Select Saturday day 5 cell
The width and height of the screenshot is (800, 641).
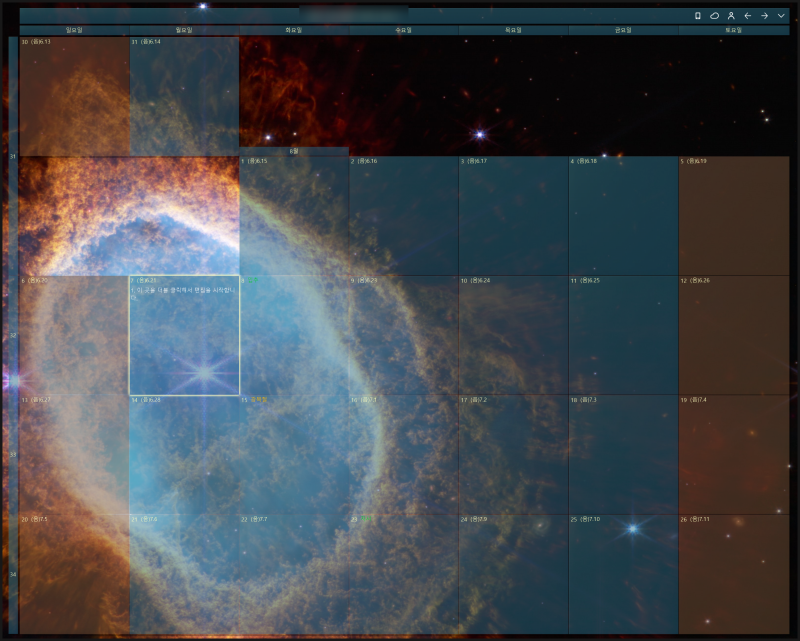tap(734, 216)
